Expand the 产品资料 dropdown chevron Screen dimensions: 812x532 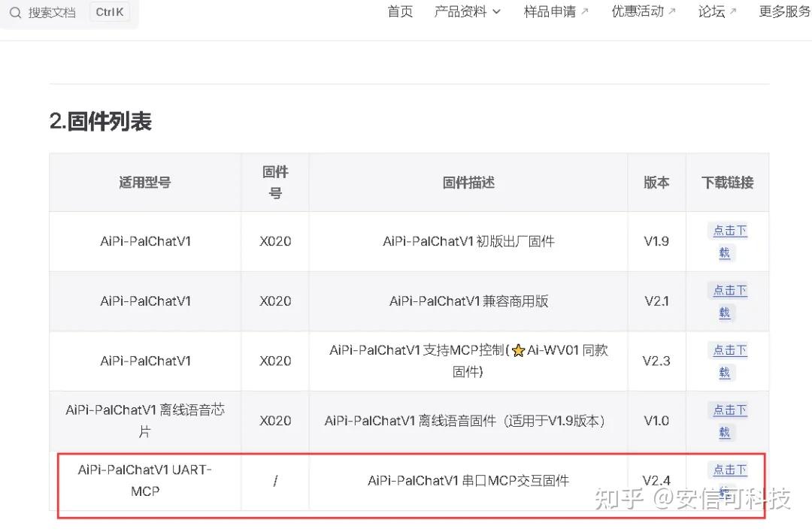coord(496,12)
